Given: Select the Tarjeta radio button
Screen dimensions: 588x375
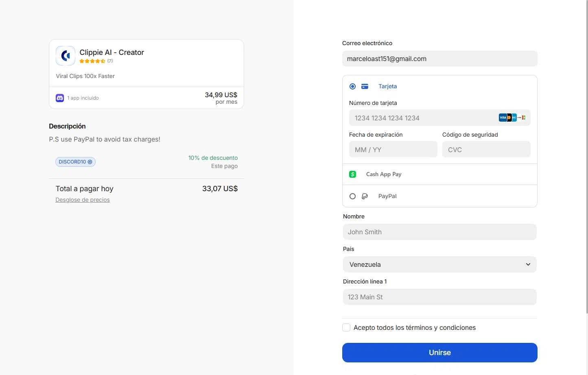Looking at the screenshot, I should click(353, 86).
